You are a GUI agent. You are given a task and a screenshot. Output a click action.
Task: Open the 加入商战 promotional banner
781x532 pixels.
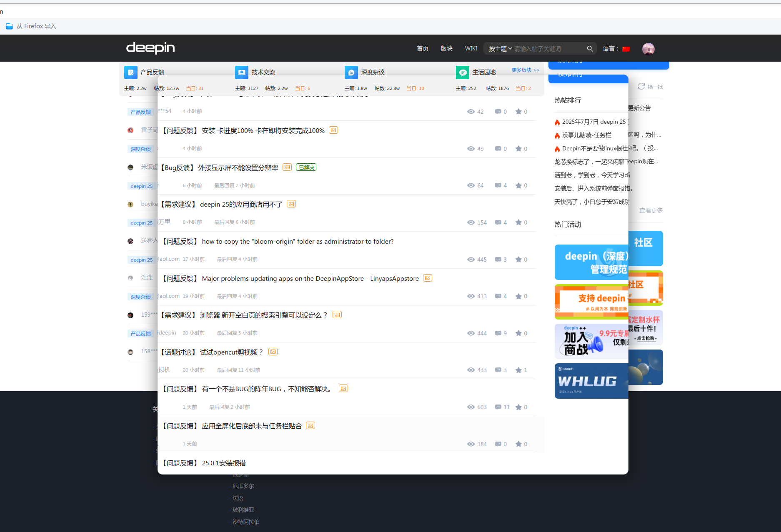(591, 341)
